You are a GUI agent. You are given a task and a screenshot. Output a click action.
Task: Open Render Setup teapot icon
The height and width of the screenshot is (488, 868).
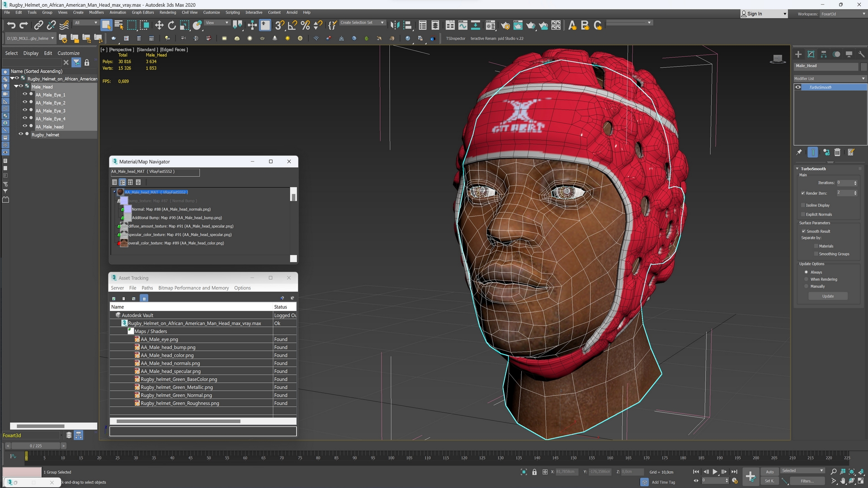(505, 25)
